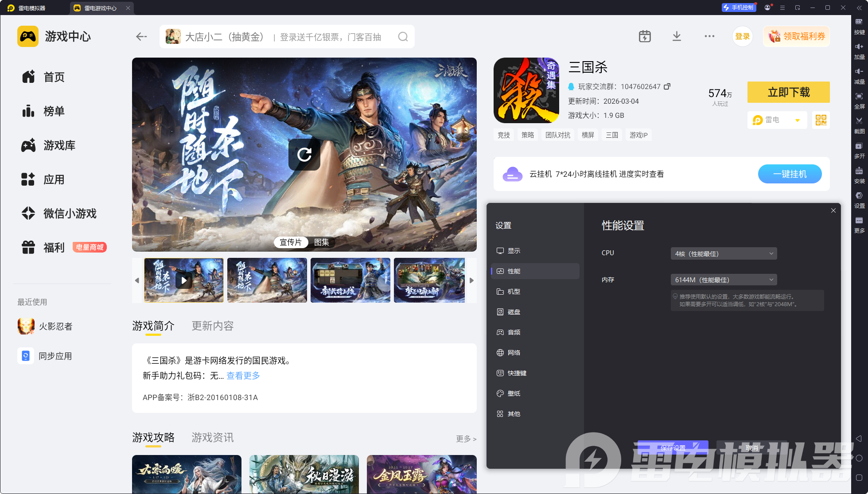Go back with the arrow icon
The image size is (868, 494).
[x=141, y=37]
